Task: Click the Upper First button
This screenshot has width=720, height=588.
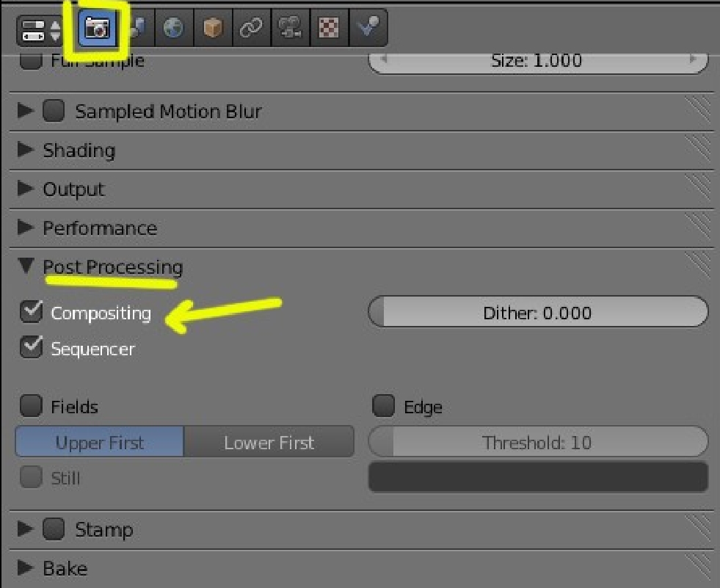Action: click(100, 443)
